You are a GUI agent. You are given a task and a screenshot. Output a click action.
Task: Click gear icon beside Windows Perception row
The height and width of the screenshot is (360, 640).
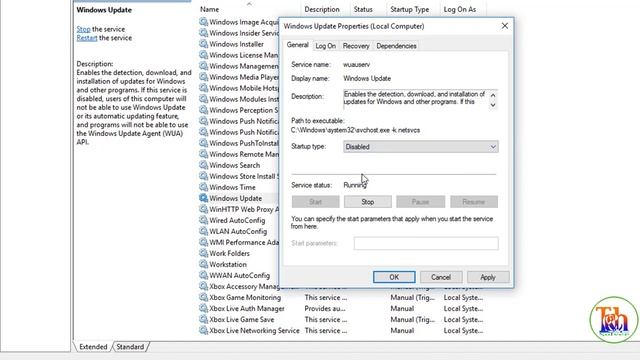click(x=203, y=110)
